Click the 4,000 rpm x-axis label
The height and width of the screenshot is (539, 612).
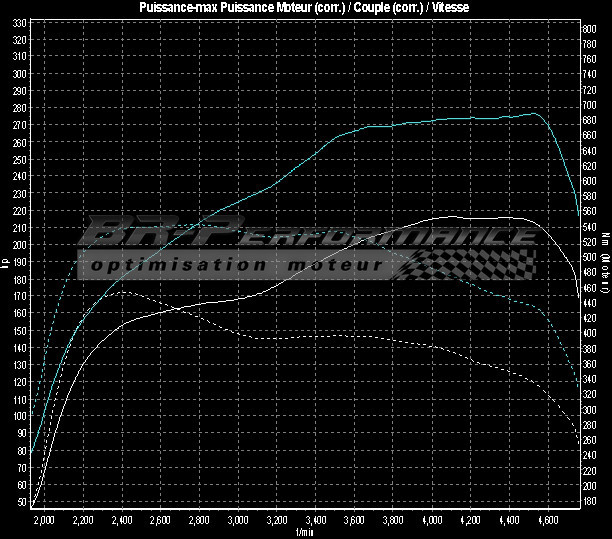point(432,521)
